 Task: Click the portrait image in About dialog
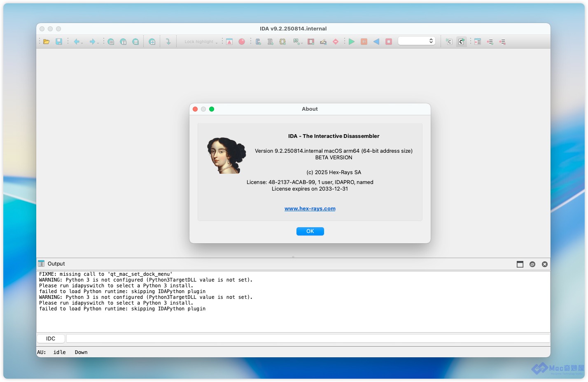pos(226,156)
